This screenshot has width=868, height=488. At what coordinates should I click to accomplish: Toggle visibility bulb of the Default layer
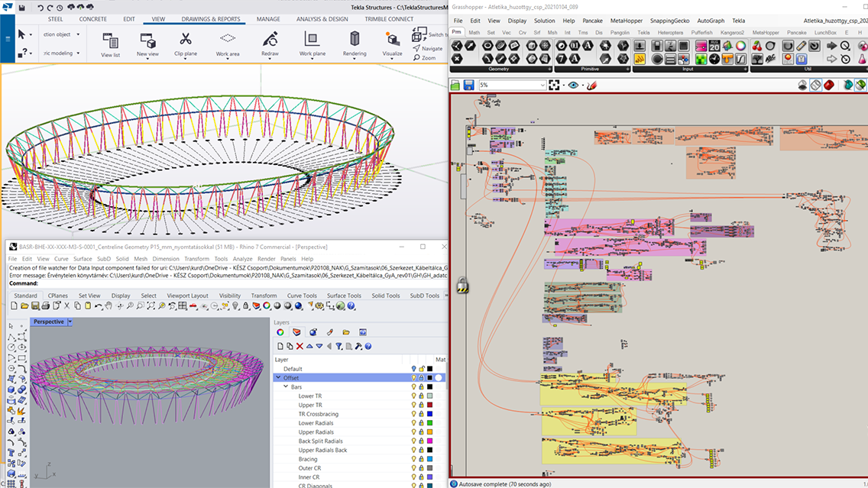pos(413,369)
